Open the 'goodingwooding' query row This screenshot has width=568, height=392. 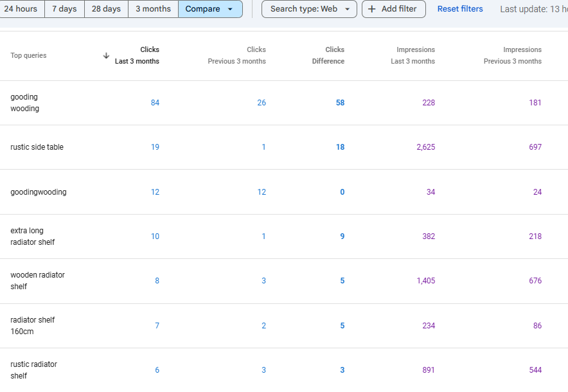pyautogui.click(x=38, y=192)
